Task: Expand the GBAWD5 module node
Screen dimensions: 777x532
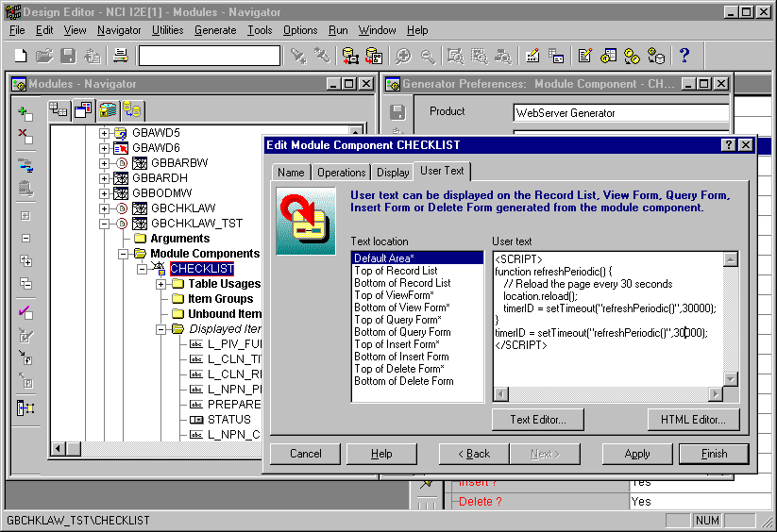Action: 105,133
